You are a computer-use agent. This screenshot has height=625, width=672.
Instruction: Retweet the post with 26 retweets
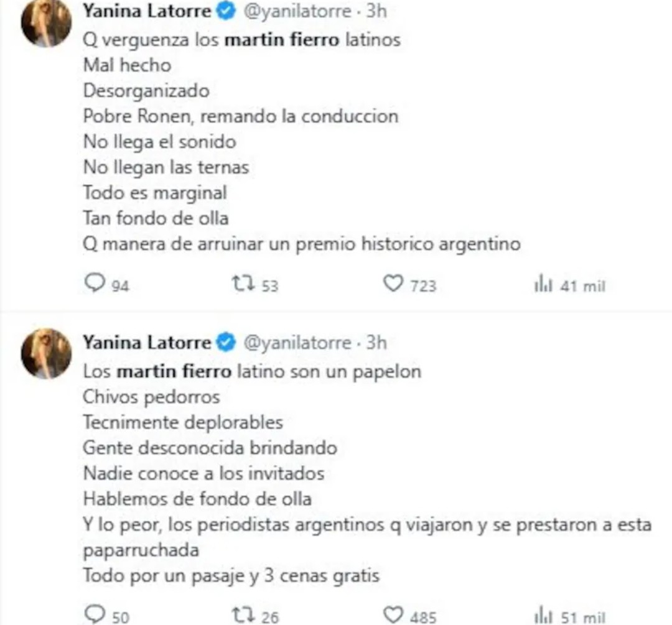click(240, 616)
